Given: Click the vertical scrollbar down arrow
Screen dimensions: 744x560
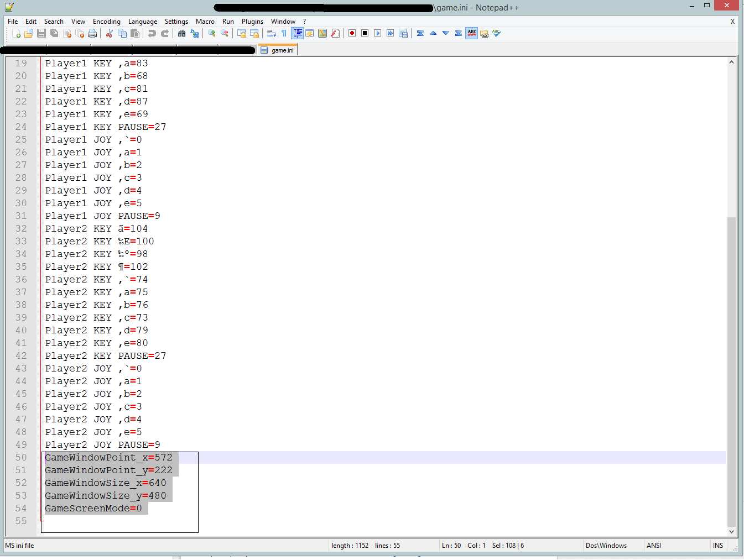Looking at the screenshot, I should pyautogui.click(x=731, y=532).
